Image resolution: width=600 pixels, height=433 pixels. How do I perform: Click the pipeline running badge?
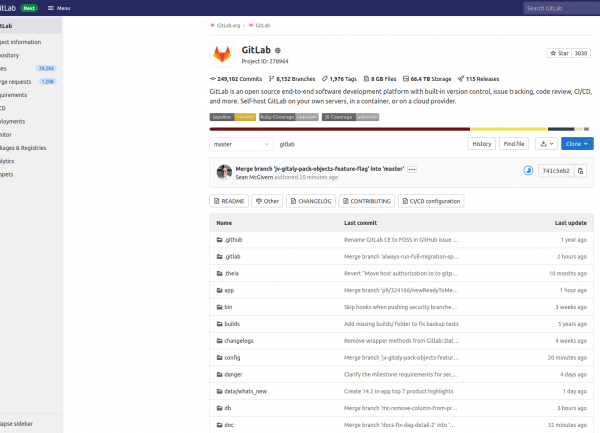[x=233, y=117]
